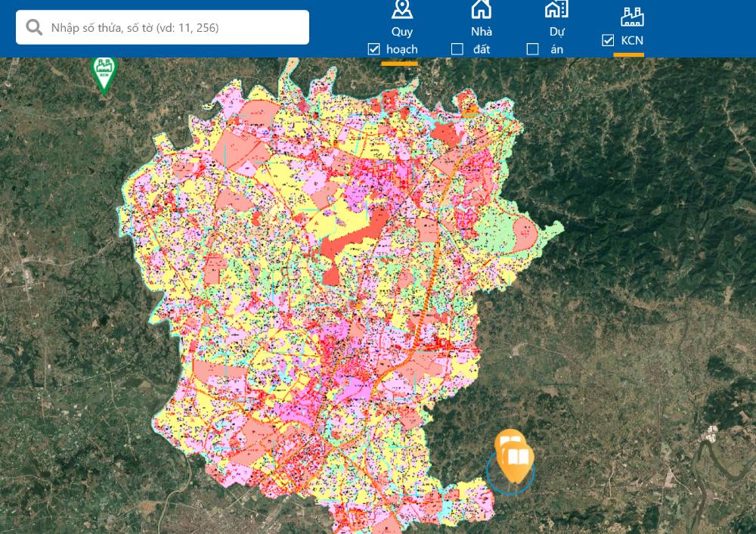This screenshot has width=756, height=534.
Task: Disable the KCN layer checkbox
Action: [608, 41]
